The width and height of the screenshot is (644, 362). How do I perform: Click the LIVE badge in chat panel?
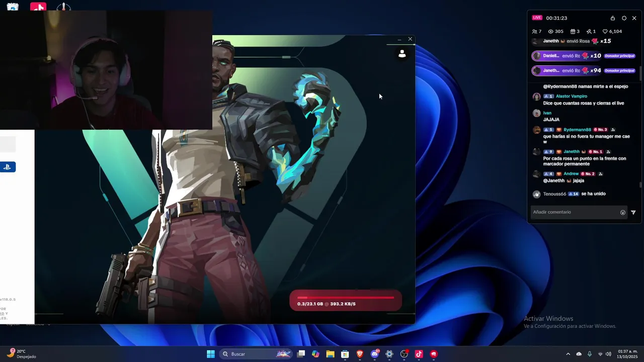pos(537,18)
